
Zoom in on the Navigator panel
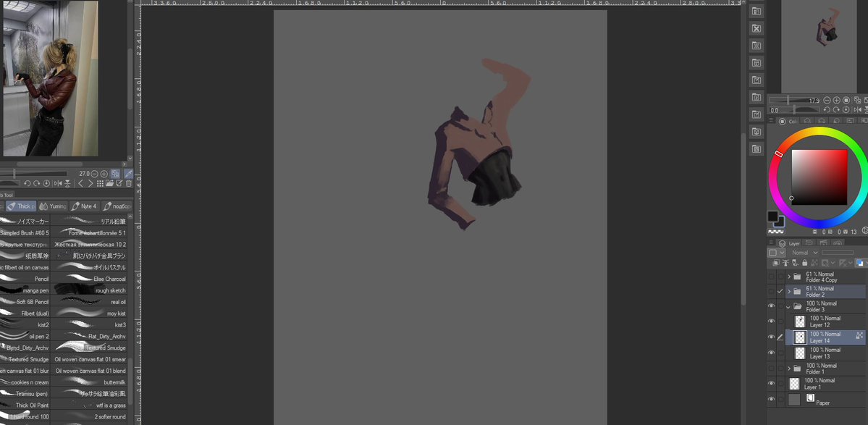tap(836, 100)
